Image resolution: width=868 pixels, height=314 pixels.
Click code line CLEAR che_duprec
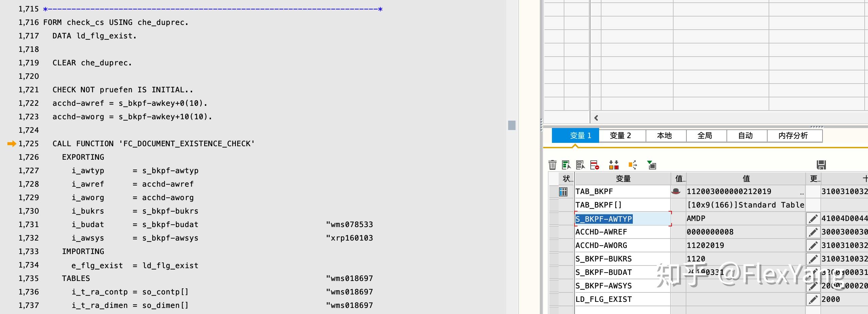(x=92, y=63)
